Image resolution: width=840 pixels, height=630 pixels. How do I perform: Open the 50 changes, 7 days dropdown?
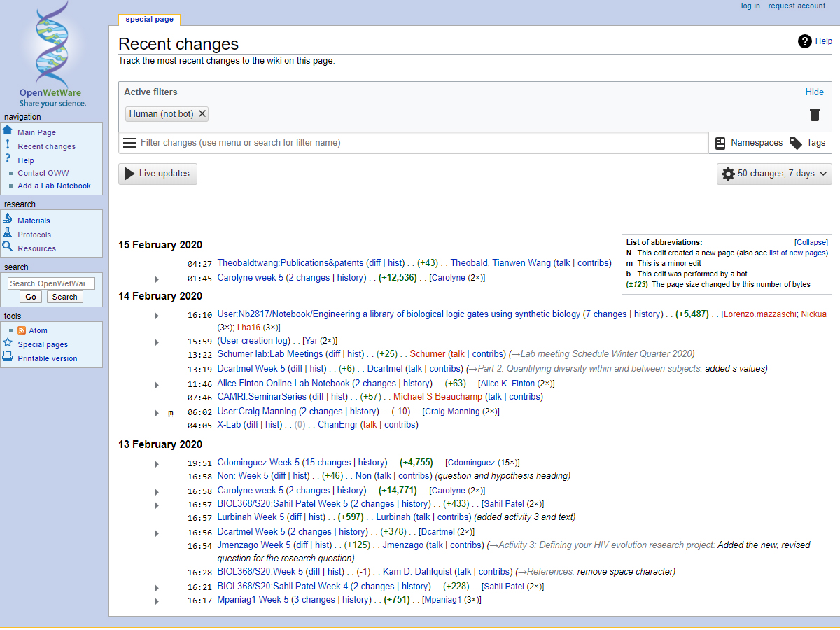point(774,174)
